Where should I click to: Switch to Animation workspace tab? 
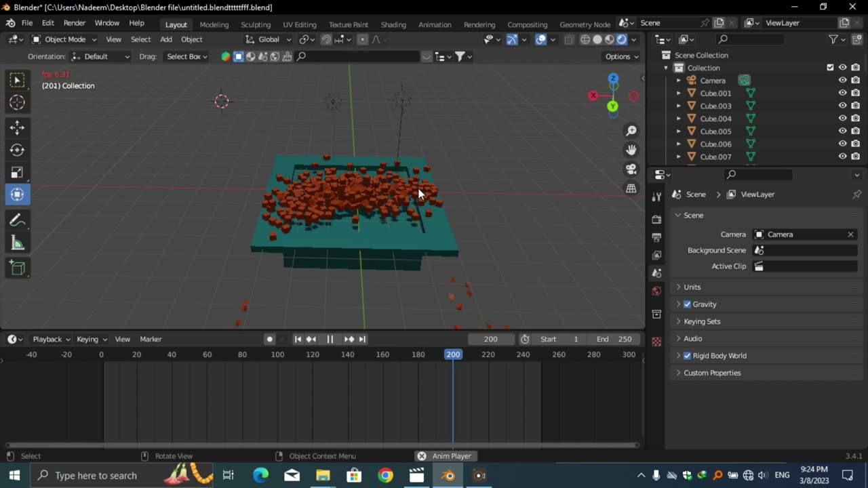click(435, 24)
